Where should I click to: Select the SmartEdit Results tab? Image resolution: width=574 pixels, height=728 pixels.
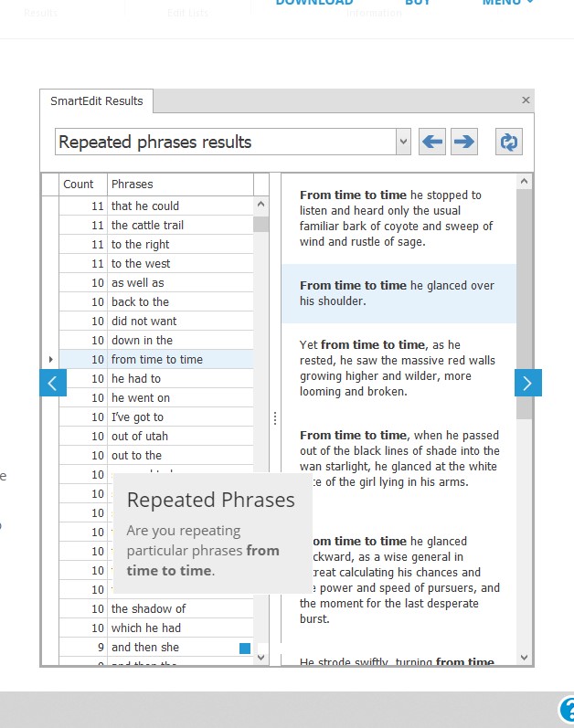click(97, 101)
